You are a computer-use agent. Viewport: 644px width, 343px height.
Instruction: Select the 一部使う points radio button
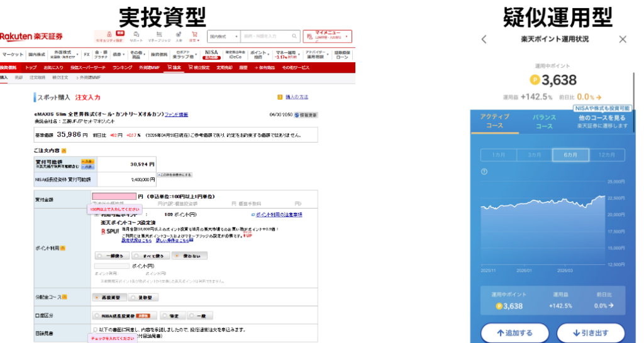pyautogui.click(x=112, y=256)
